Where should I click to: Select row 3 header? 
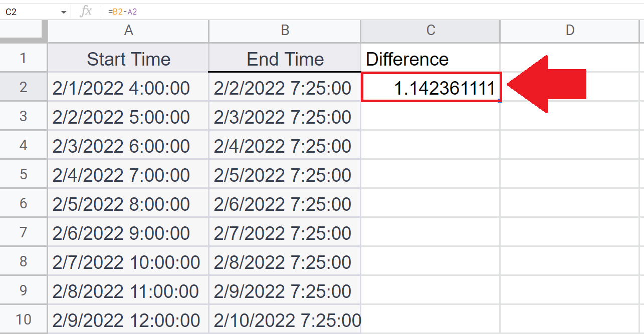(x=24, y=116)
